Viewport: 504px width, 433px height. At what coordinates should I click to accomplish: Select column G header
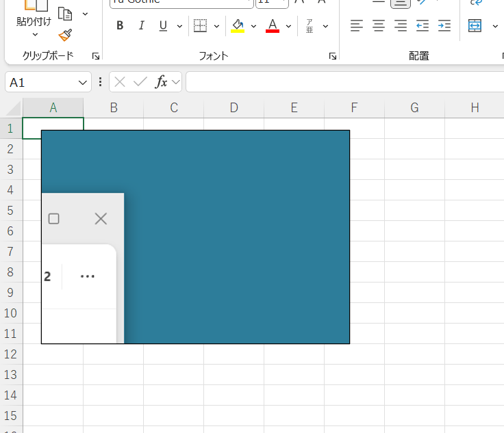point(415,108)
